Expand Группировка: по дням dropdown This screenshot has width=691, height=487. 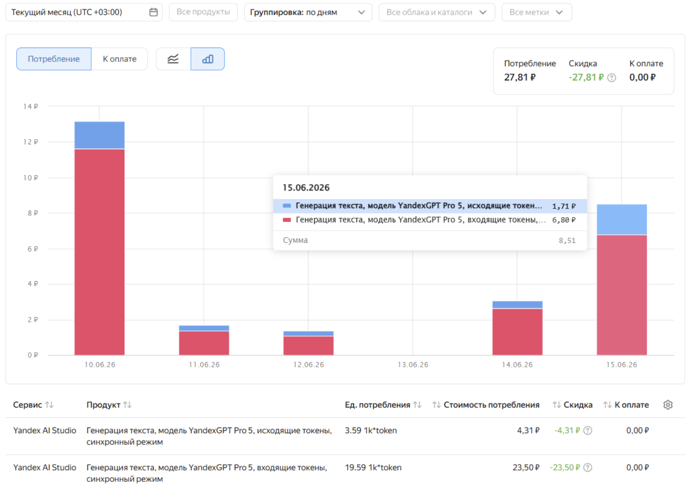(x=308, y=12)
